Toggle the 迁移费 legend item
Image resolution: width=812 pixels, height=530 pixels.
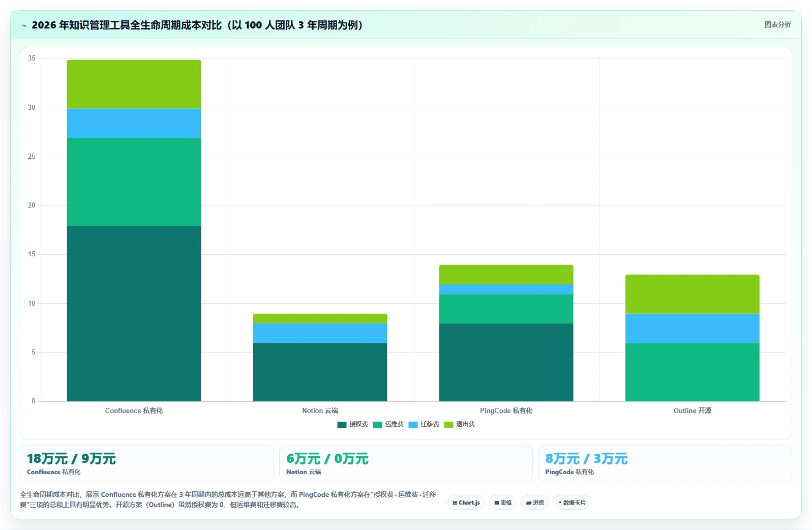[424, 424]
